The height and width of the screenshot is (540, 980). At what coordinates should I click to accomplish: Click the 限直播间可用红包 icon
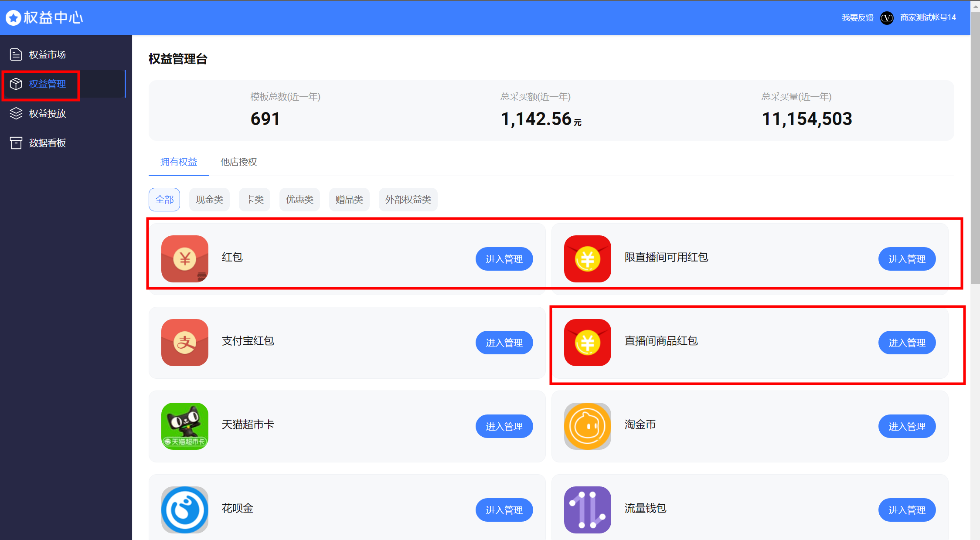[x=588, y=259]
